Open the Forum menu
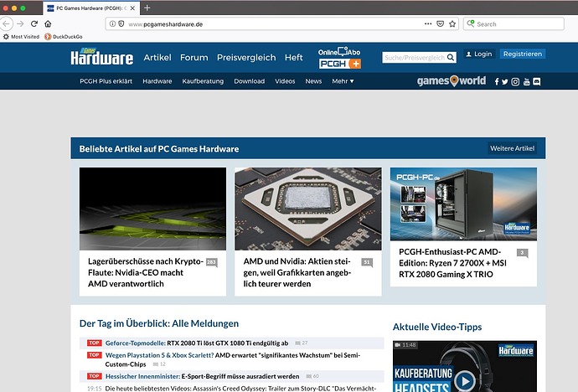The image size is (578, 392). (x=194, y=58)
